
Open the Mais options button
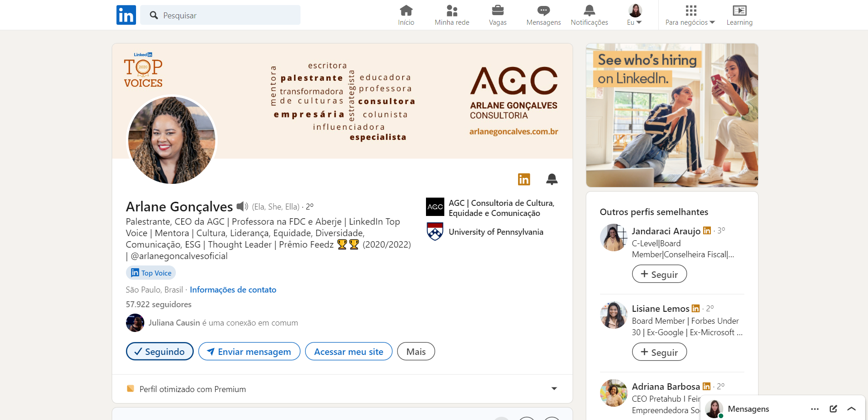[x=416, y=351]
